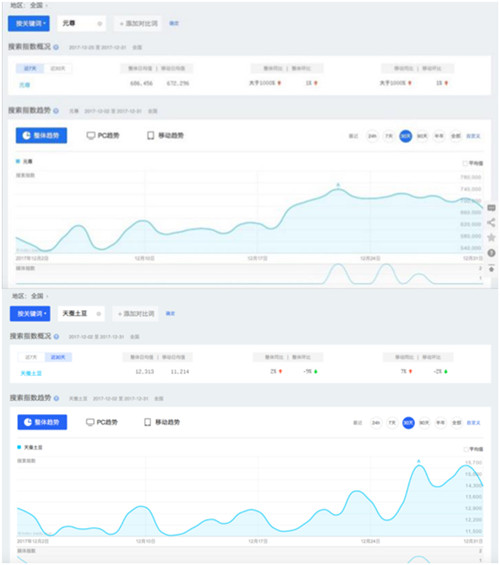Click the feedback comment icon on right edge
Viewport: 500px width, 565px height.
[491, 208]
